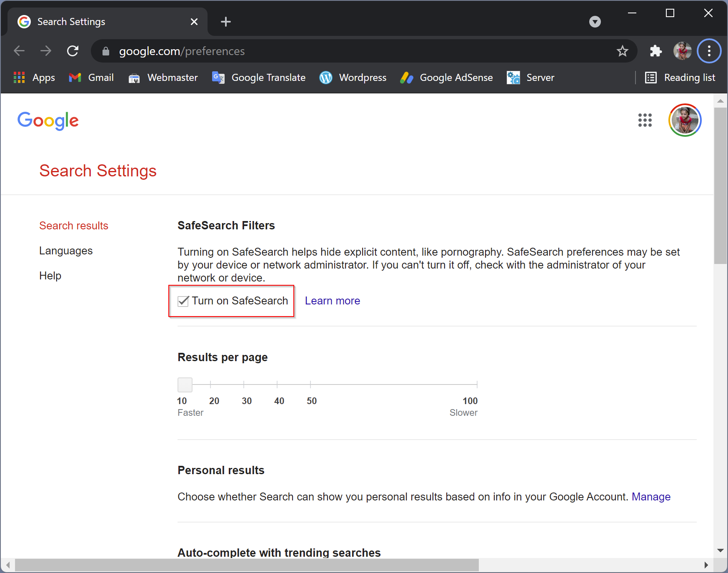The height and width of the screenshot is (573, 728).
Task: Open the Reading list panel
Action: pos(680,78)
